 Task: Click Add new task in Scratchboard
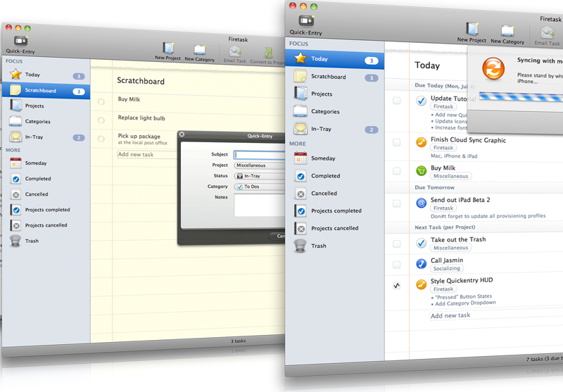146,154
